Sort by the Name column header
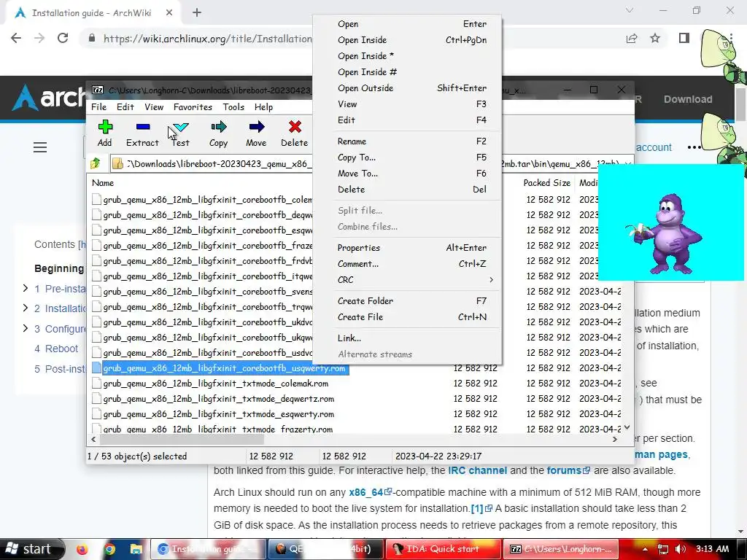 pyautogui.click(x=103, y=183)
